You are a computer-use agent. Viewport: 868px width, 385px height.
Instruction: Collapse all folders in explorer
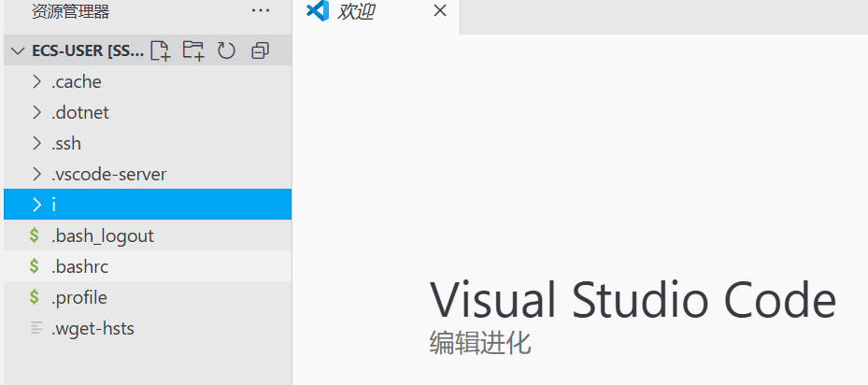(260, 51)
